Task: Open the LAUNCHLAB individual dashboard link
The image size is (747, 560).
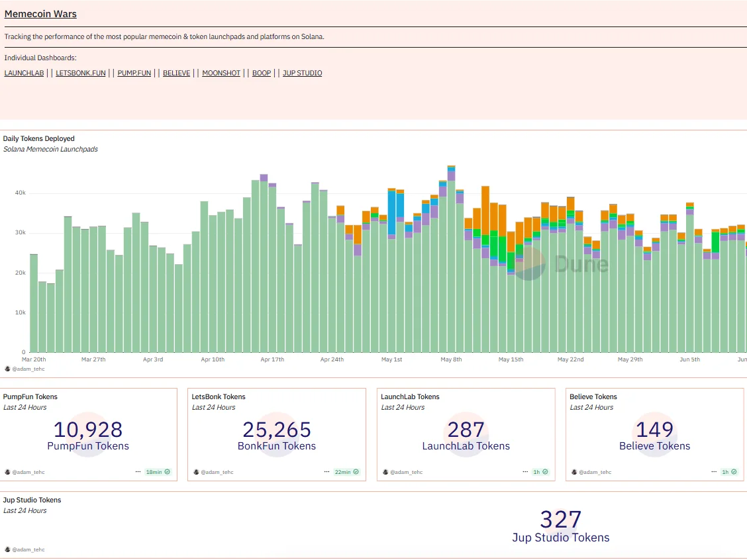Action: tap(24, 73)
